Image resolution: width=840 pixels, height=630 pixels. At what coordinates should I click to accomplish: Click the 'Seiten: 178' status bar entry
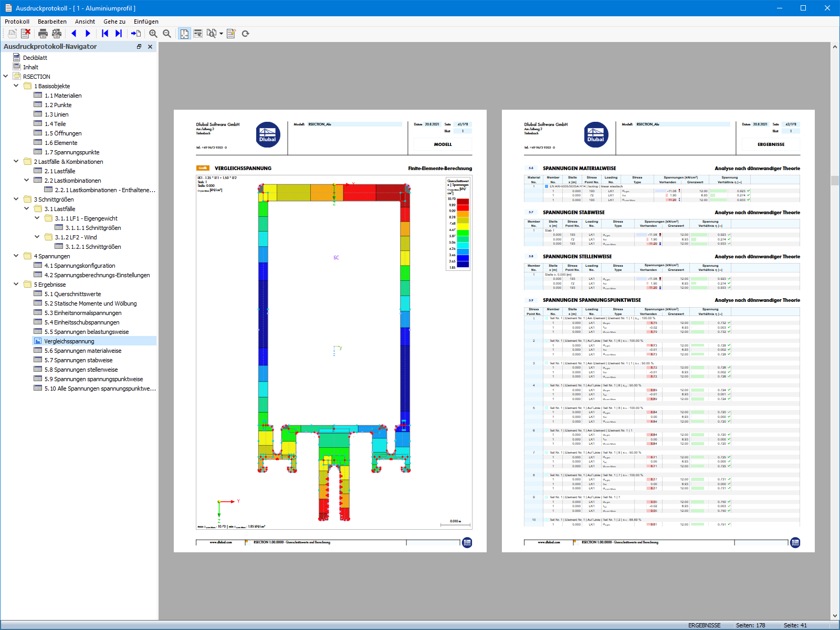tap(750, 625)
